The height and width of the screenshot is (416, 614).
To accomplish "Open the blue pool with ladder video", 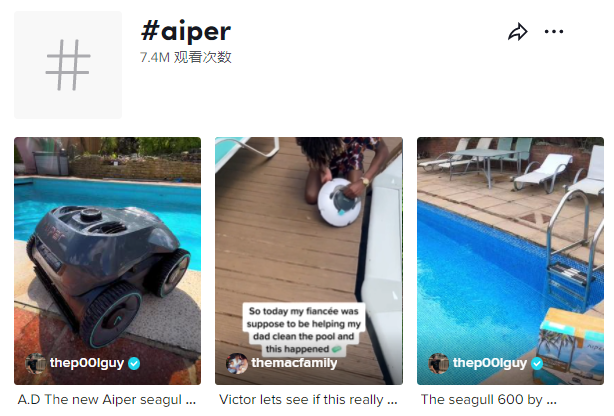I will tap(510, 260).
